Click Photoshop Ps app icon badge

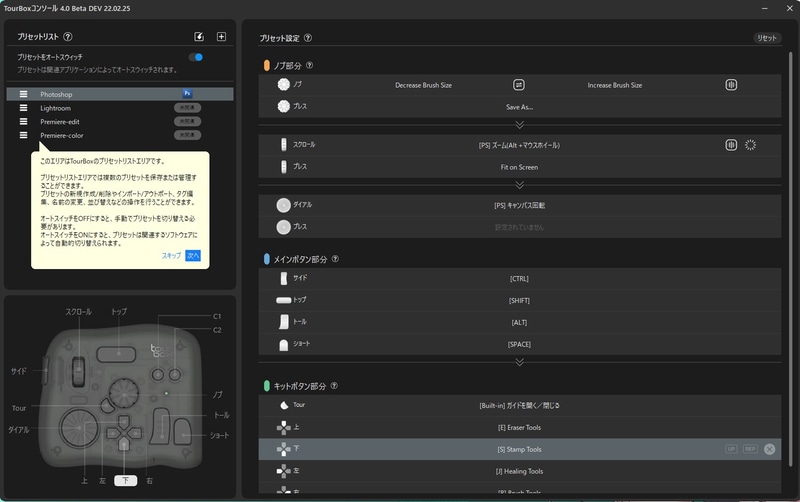(187, 94)
